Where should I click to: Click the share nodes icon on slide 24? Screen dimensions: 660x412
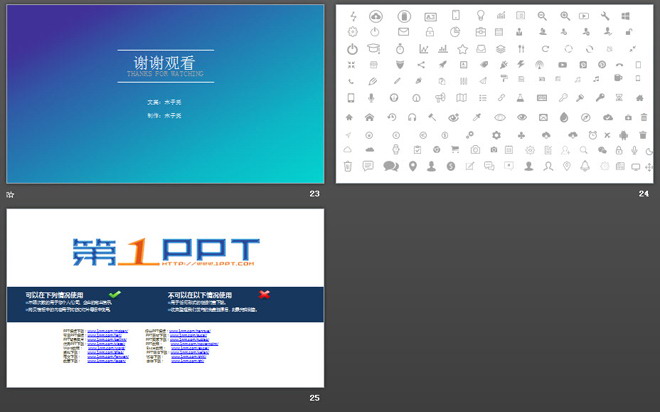pyautogui.click(x=421, y=64)
